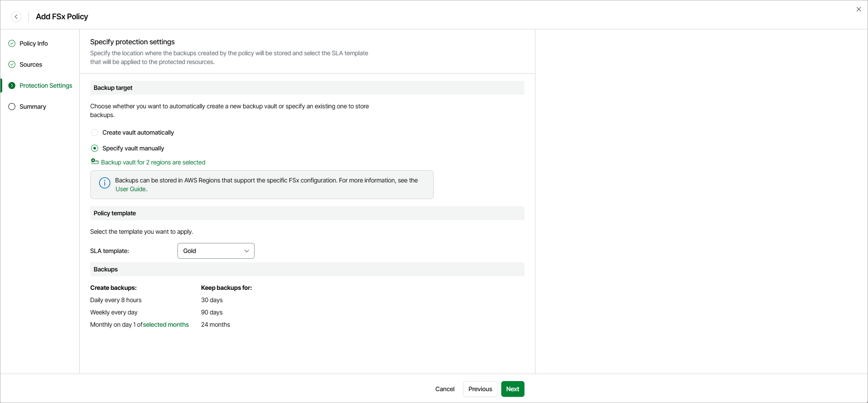Image resolution: width=868 pixels, height=403 pixels.
Task: Close the Add FSx Policy dialog
Action: click(859, 9)
